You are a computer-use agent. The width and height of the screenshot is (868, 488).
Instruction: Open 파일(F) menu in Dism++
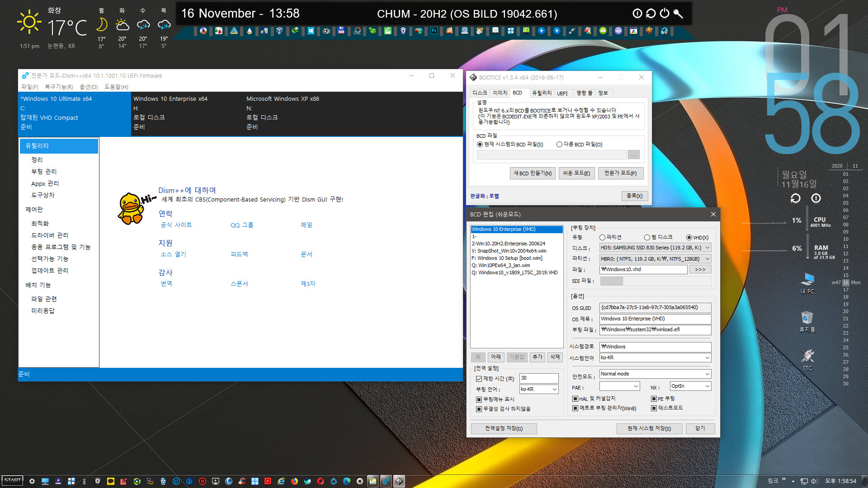30,87
